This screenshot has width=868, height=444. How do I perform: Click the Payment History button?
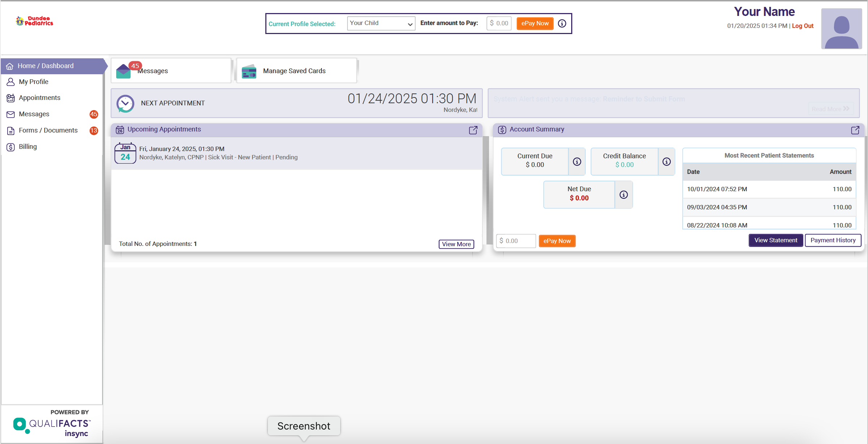(x=833, y=240)
